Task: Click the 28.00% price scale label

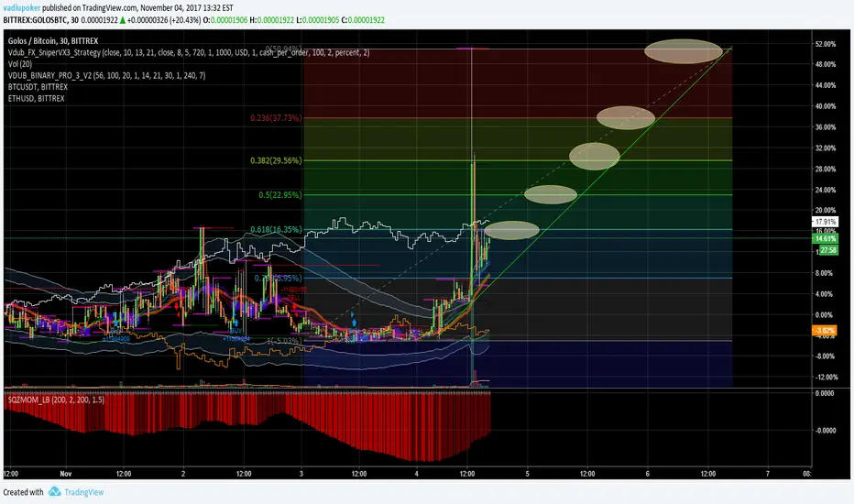Action: (x=826, y=169)
